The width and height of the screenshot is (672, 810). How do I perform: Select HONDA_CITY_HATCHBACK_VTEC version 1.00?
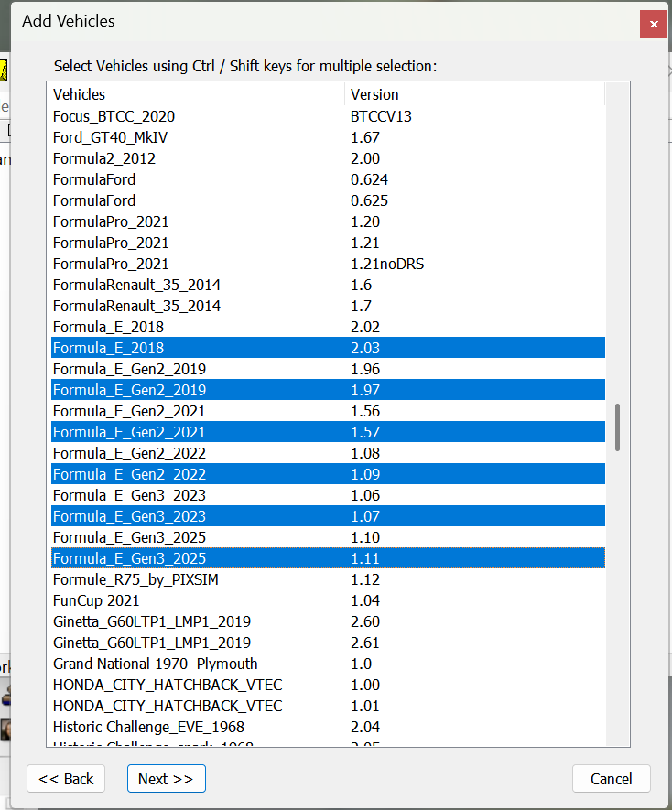329,685
